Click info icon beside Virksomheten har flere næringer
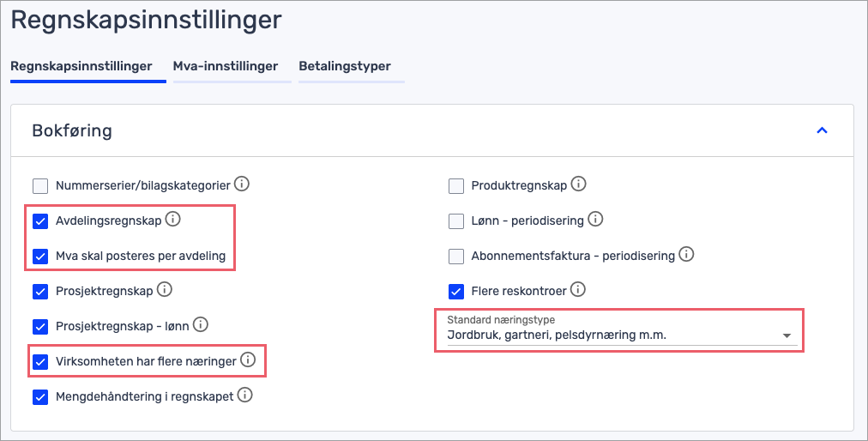This screenshot has width=868, height=441. (248, 360)
